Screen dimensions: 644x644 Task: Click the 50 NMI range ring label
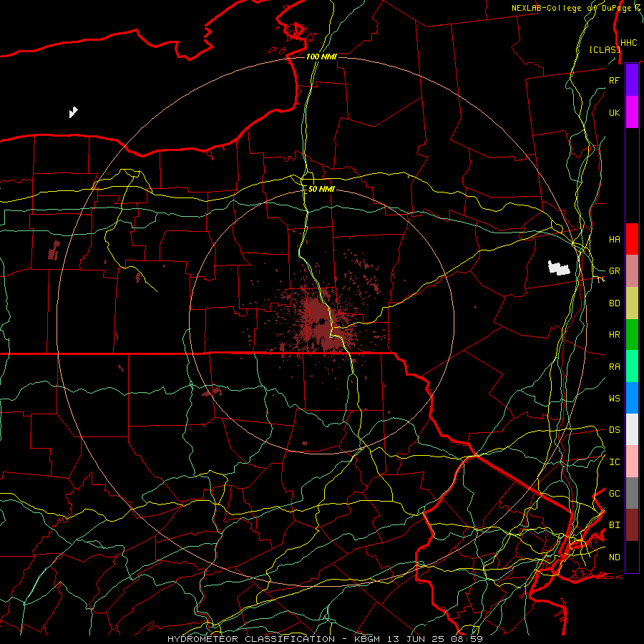[x=321, y=189]
